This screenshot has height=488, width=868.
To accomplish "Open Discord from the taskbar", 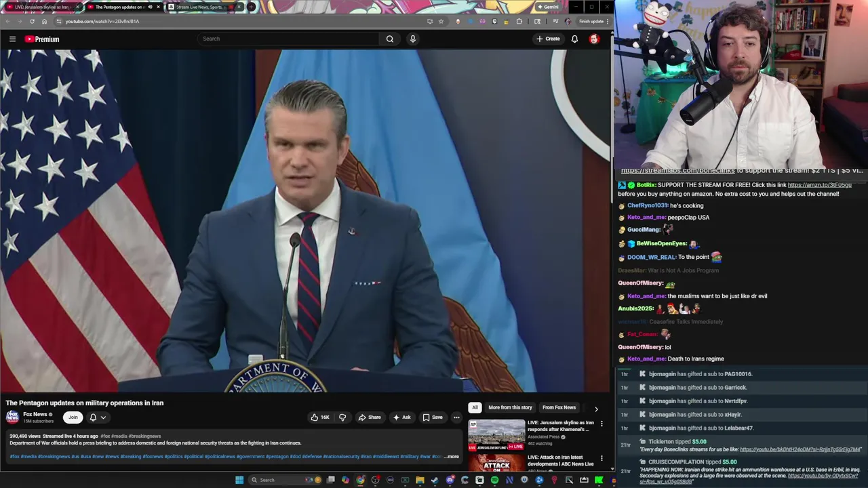I will coord(450,480).
